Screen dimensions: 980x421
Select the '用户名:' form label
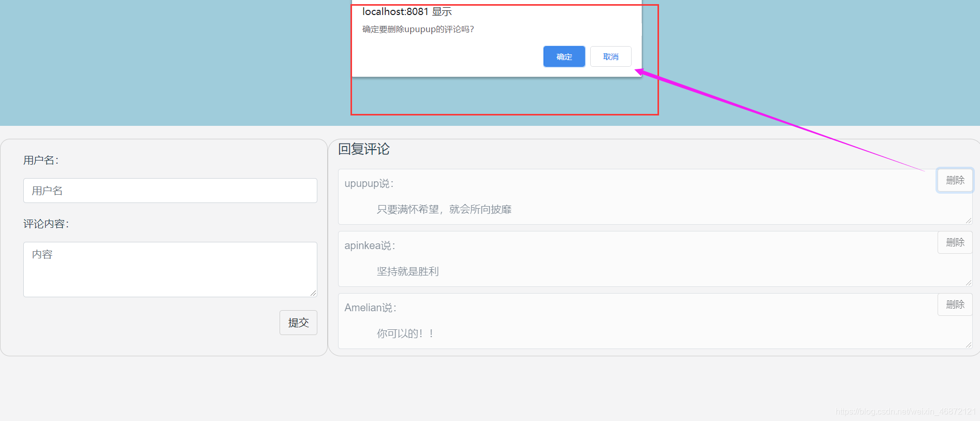click(x=41, y=160)
